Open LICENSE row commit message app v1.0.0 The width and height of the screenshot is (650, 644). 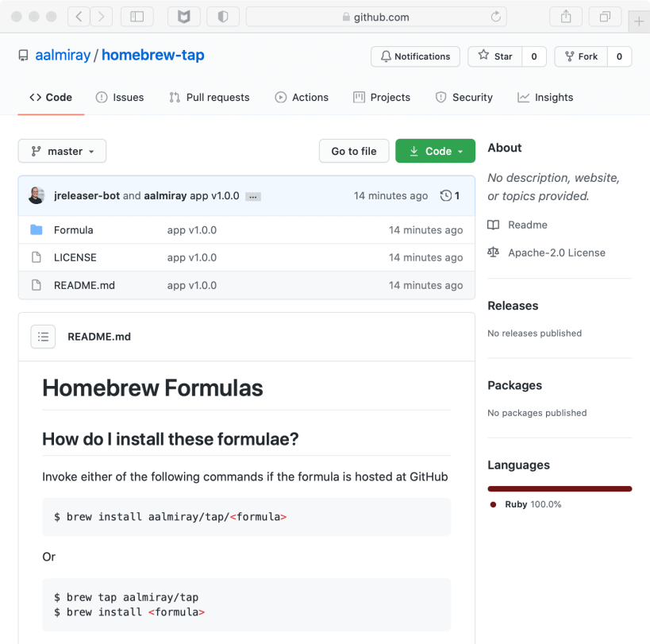point(192,257)
